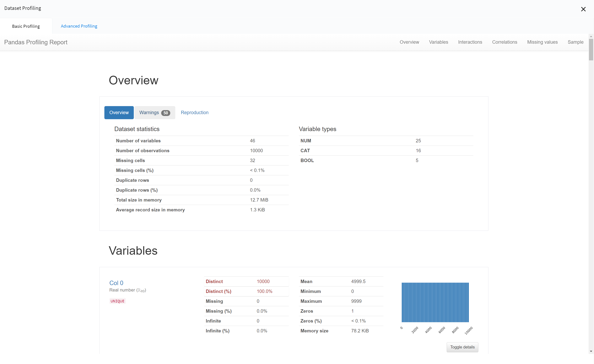
Task: Go to the Missing values section
Action: coord(542,42)
